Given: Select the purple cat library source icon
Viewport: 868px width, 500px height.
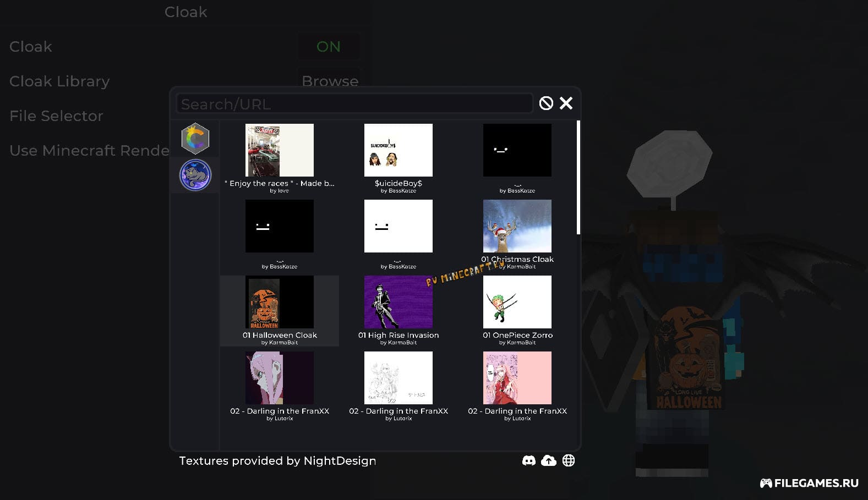Looking at the screenshot, I should tap(195, 175).
